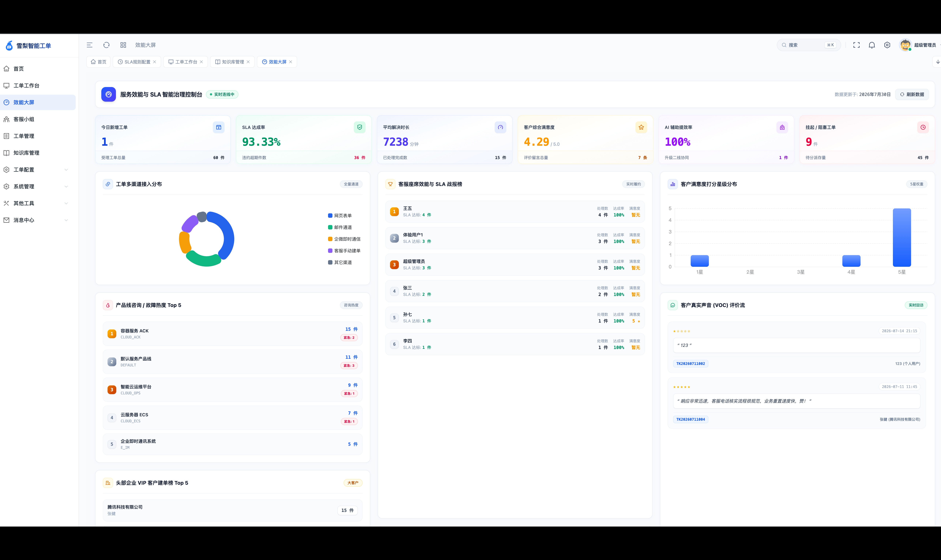Collapse the sidebar menu toggle icon
Image resolution: width=941 pixels, height=560 pixels.
[x=89, y=45]
